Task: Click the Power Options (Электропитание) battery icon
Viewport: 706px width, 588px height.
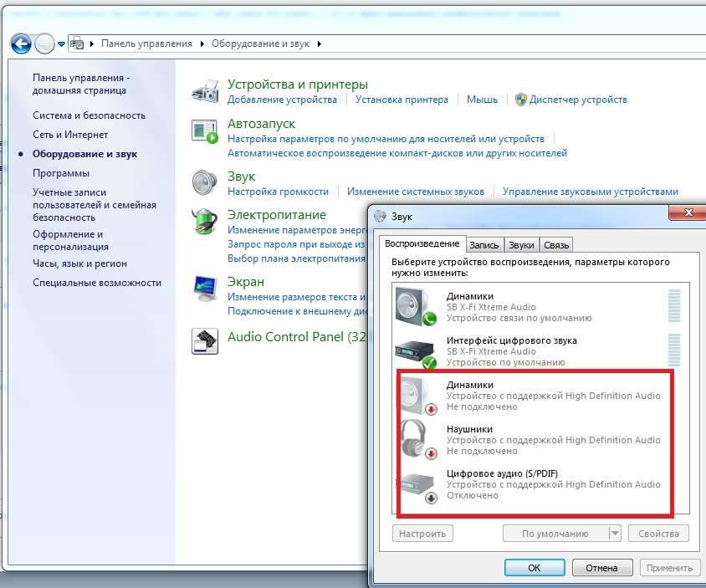Action: [x=205, y=222]
